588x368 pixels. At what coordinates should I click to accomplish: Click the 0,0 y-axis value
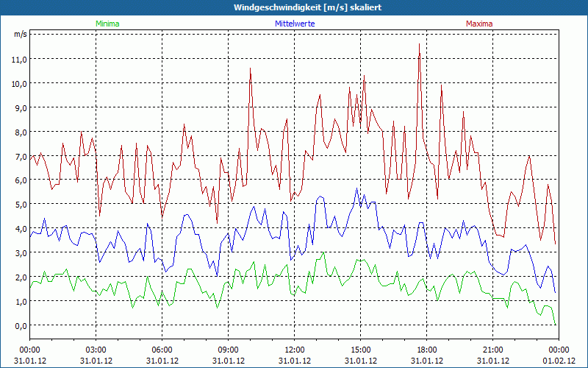[21, 326]
